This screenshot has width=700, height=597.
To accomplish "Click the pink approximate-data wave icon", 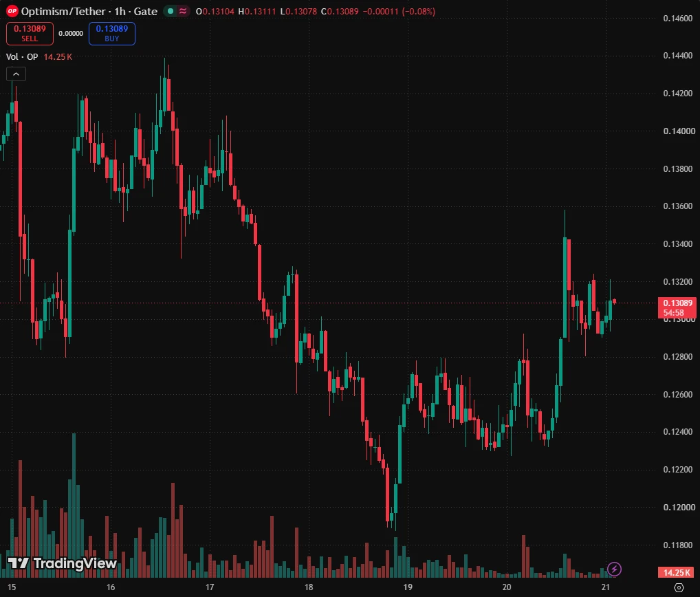I will pos(183,11).
